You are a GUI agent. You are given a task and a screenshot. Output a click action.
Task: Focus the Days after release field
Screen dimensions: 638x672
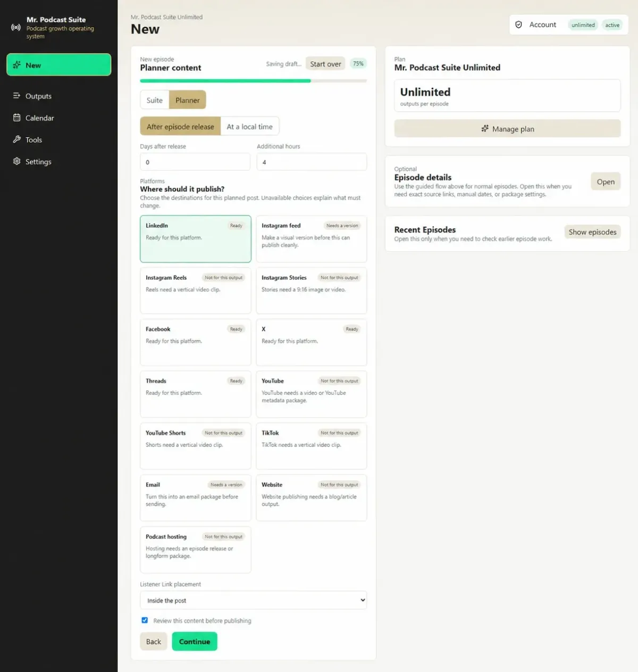coord(195,162)
